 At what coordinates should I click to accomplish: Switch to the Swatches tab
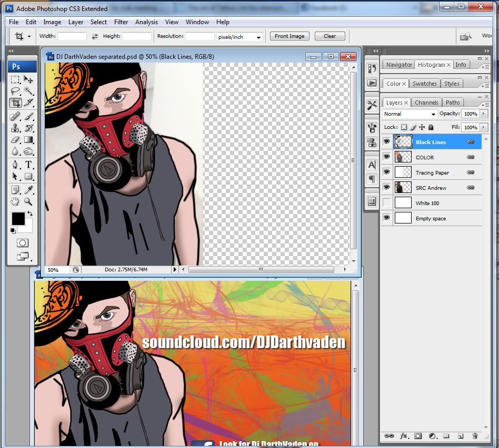[x=425, y=83]
